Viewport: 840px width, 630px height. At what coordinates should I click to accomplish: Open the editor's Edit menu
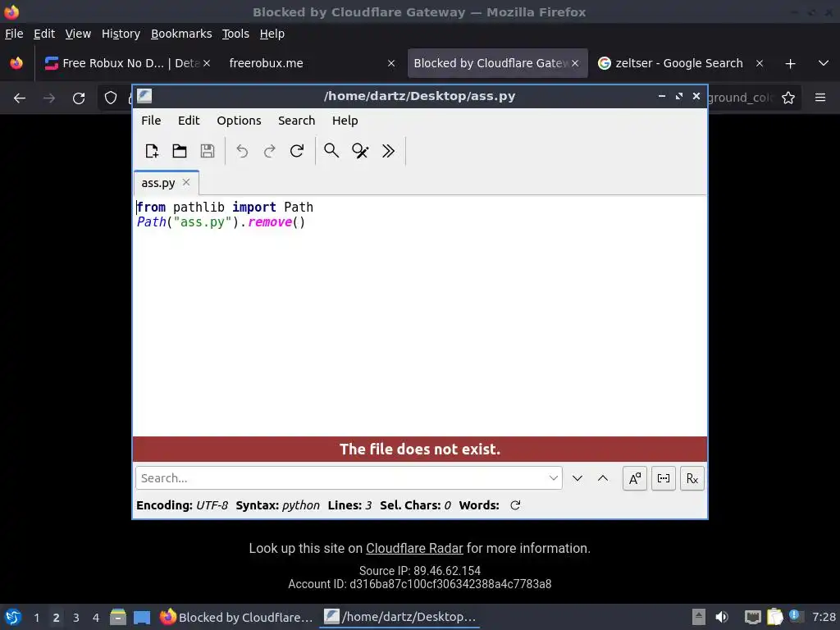[189, 121]
